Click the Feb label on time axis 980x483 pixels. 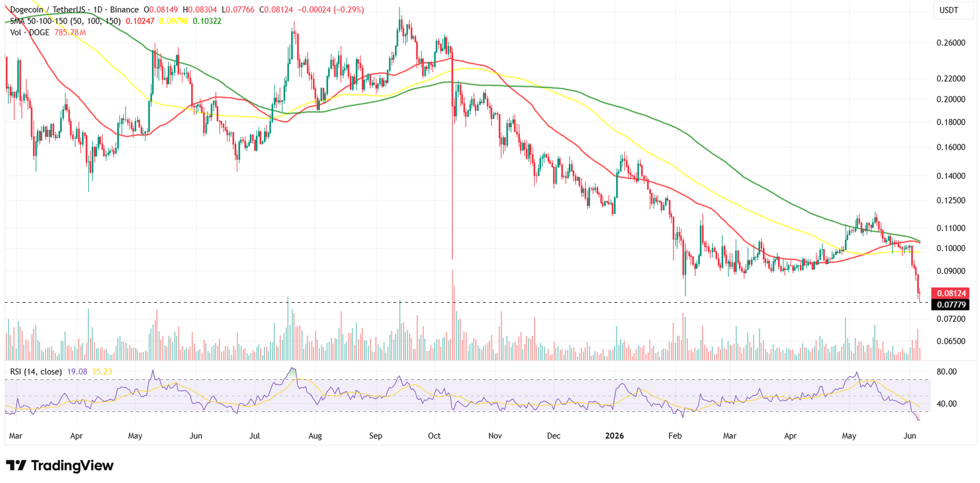tap(675, 436)
